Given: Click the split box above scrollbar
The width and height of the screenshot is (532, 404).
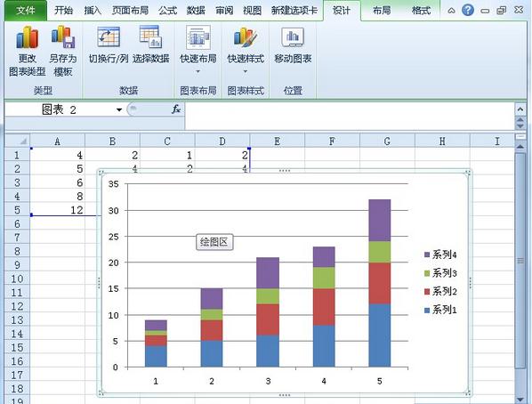Looking at the screenshot, I should pos(520,136).
